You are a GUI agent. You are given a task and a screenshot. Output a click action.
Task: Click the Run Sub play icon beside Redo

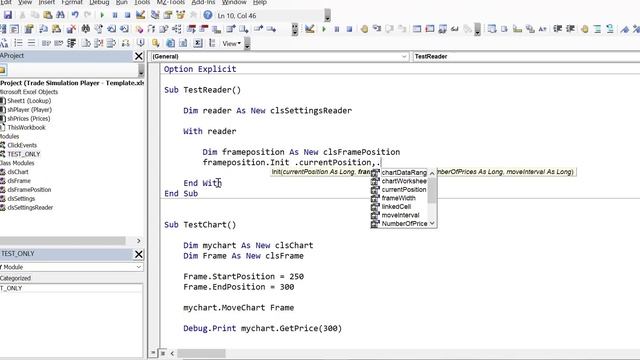(102, 16)
